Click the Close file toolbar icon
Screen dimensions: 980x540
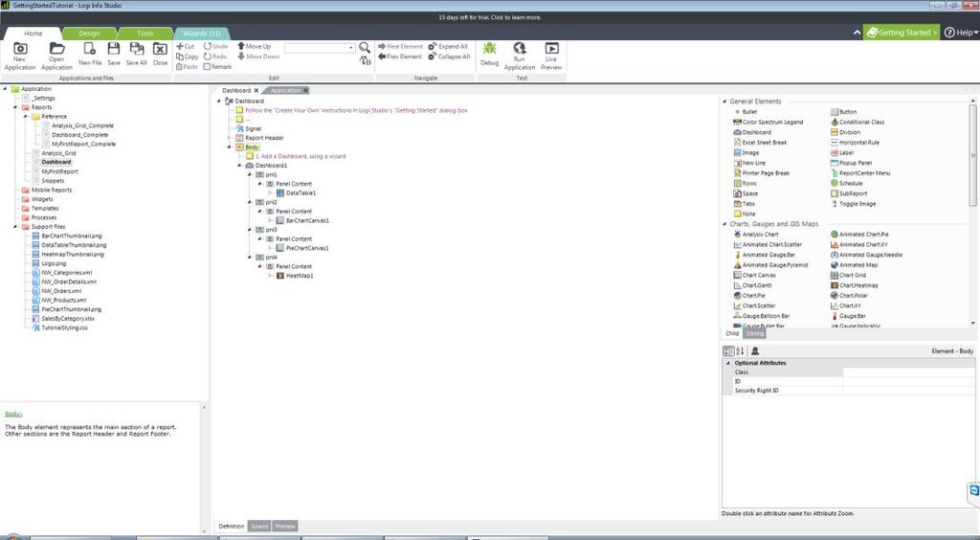pos(160,49)
